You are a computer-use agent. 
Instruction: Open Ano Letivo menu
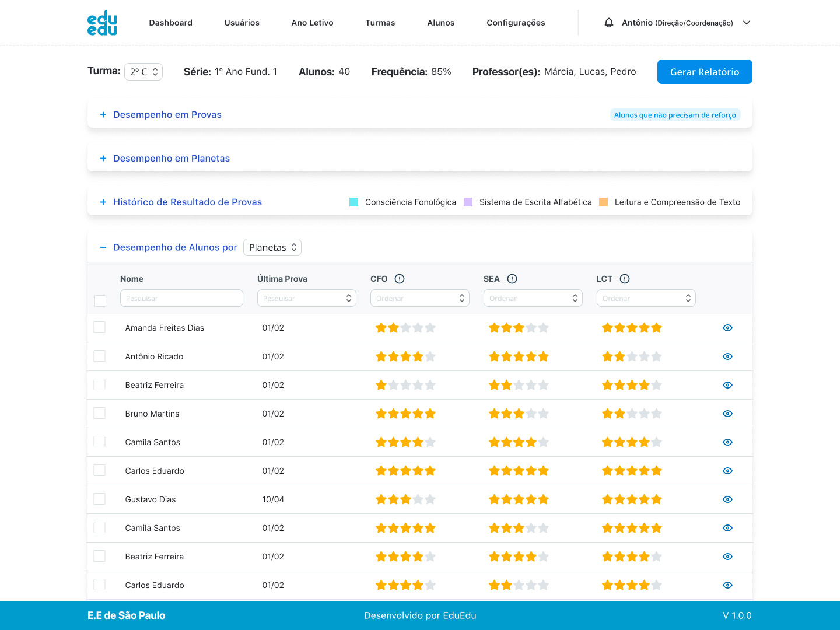312,23
